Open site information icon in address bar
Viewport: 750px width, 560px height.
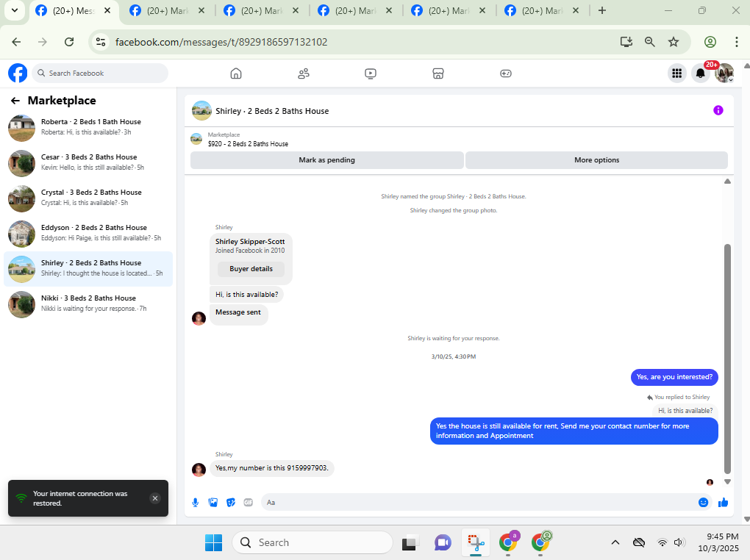tap(101, 42)
